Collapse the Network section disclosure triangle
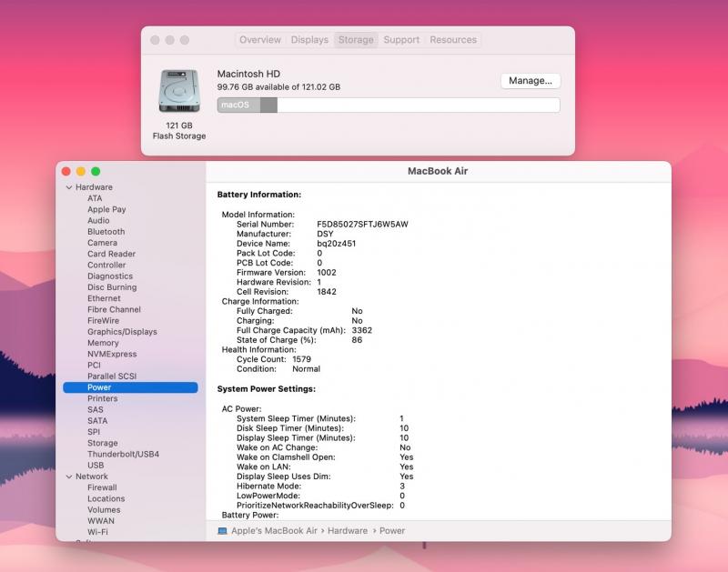 tap(68, 477)
